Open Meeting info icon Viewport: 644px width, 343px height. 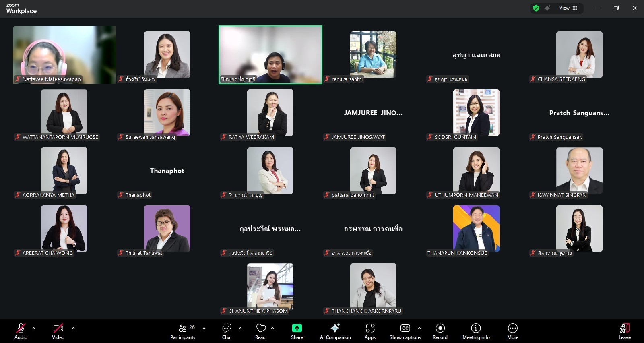476,328
